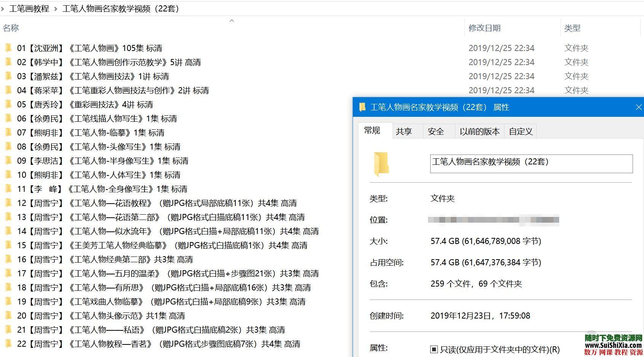The height and width of the screenshot is (357, 644).
Task: Switch to the 自定义 tab
Action: click(x=520, y=131)
